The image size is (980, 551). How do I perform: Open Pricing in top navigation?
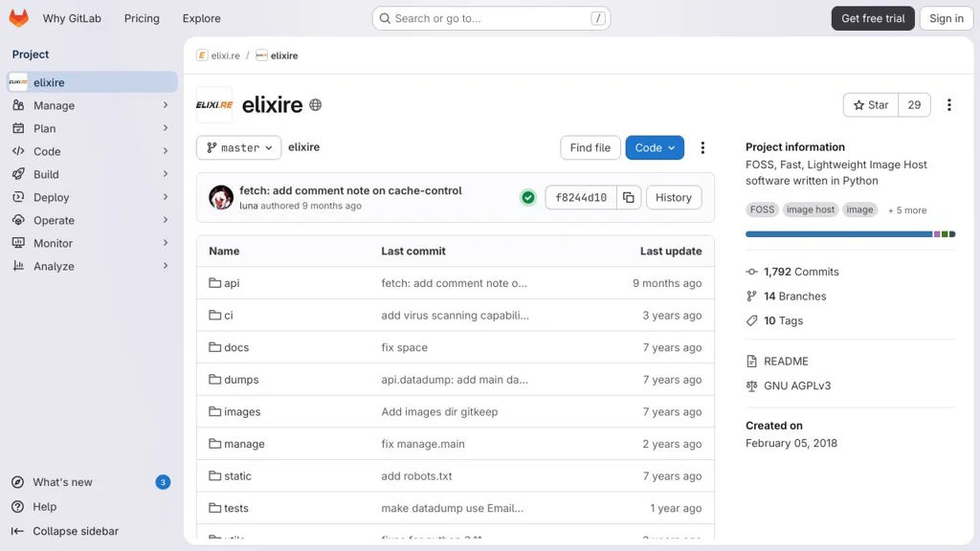pos(142,18)
